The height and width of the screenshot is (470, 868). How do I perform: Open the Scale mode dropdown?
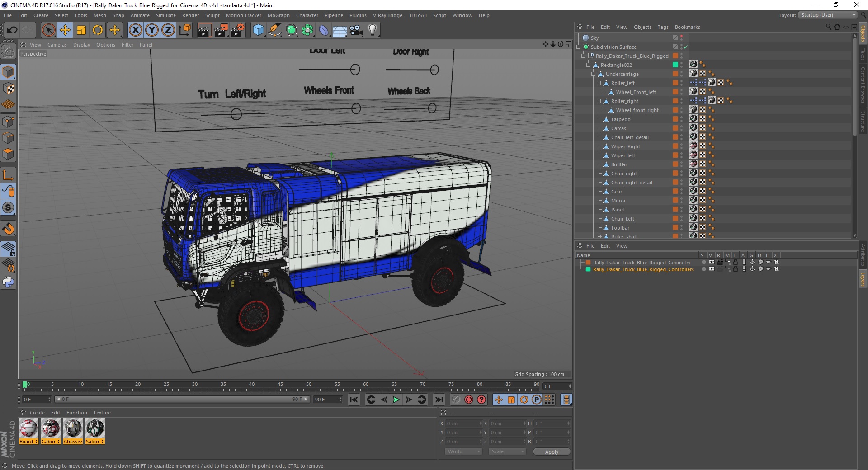pos(507,451)
